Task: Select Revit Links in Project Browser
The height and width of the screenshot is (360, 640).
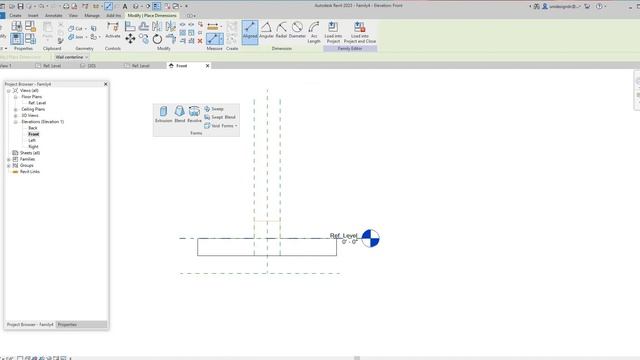Action: coord(30,172)
